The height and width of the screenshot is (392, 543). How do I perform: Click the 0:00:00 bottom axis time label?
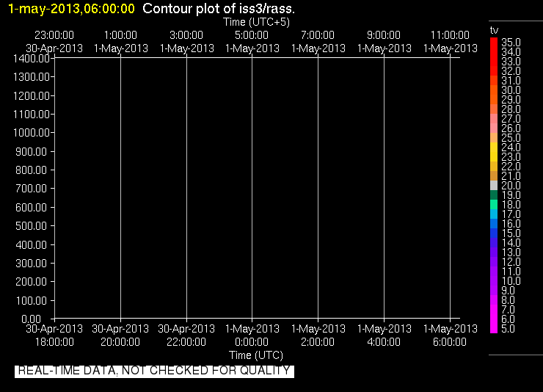[252, 342]
